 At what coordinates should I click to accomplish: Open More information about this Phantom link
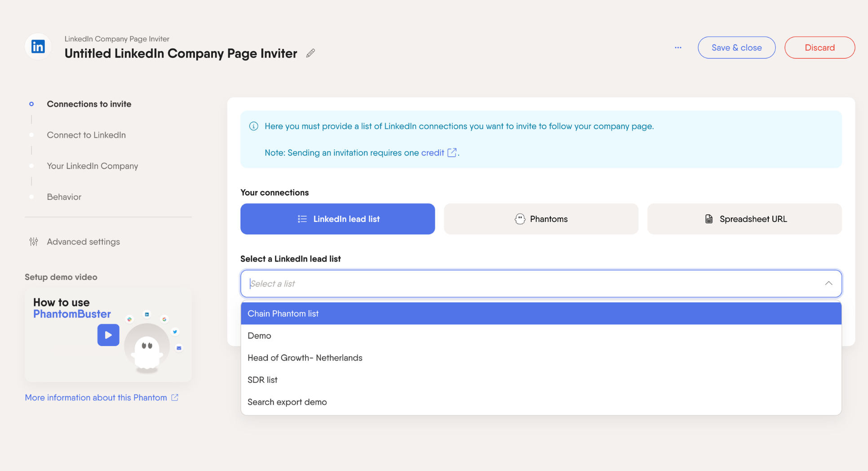[x=96, y=398]
